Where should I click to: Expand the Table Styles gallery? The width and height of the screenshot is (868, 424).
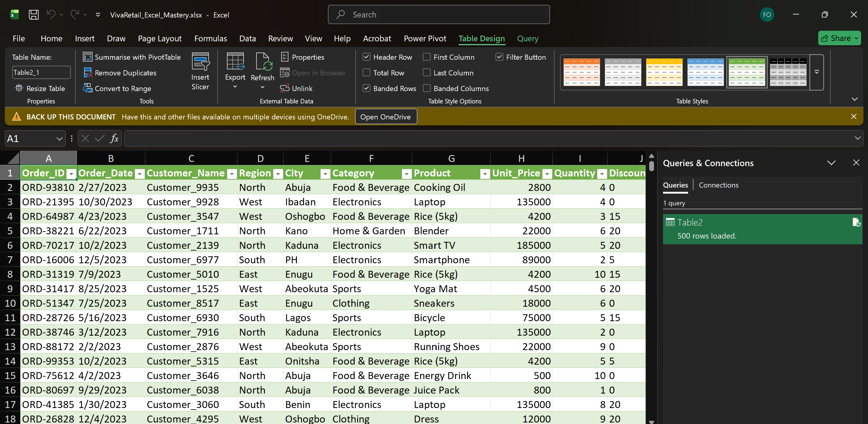click(816, 72)
